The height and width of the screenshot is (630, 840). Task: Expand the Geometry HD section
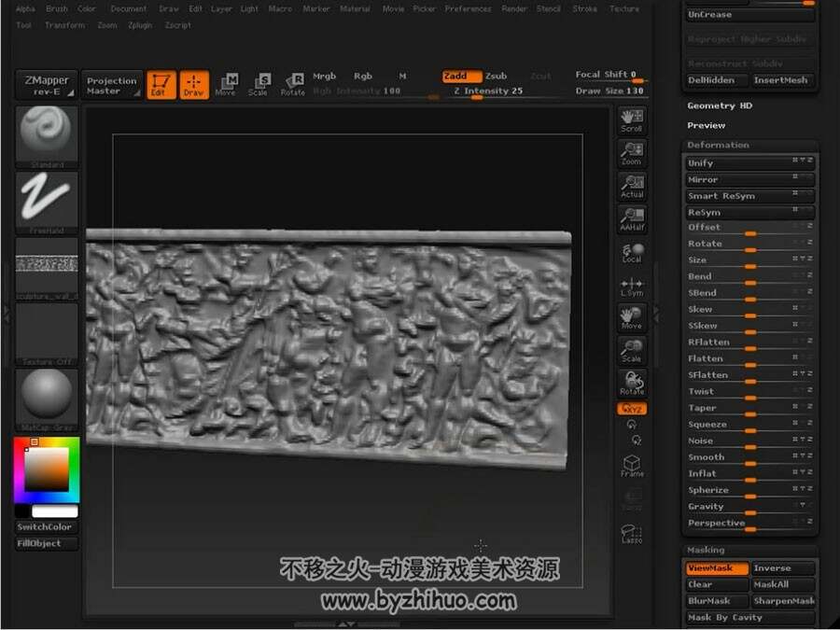[720, 106]
